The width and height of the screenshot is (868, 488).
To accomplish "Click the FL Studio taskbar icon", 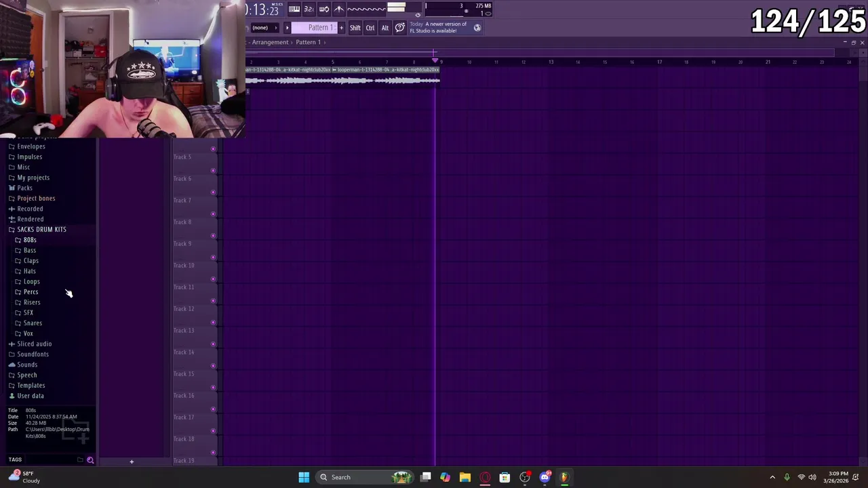I will [564, 477].
